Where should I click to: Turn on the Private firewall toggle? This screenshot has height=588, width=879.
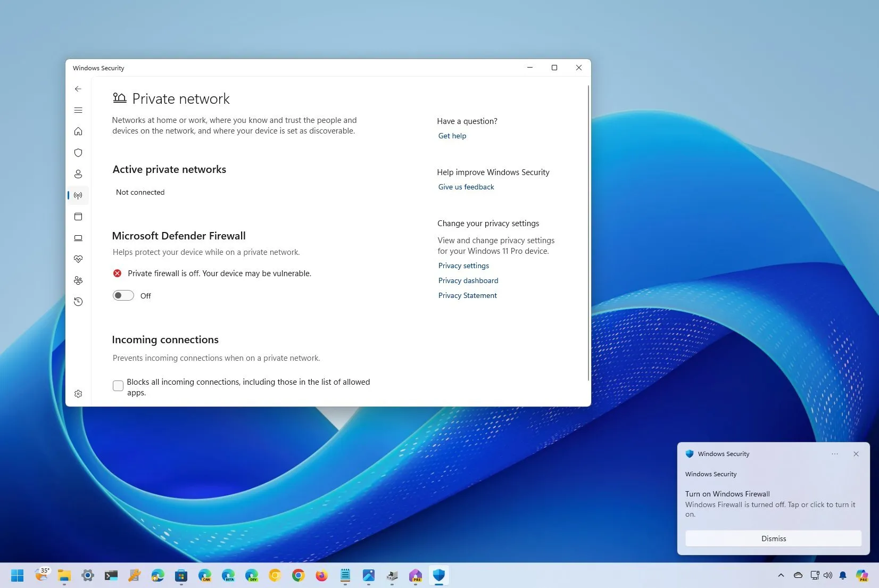123,295
